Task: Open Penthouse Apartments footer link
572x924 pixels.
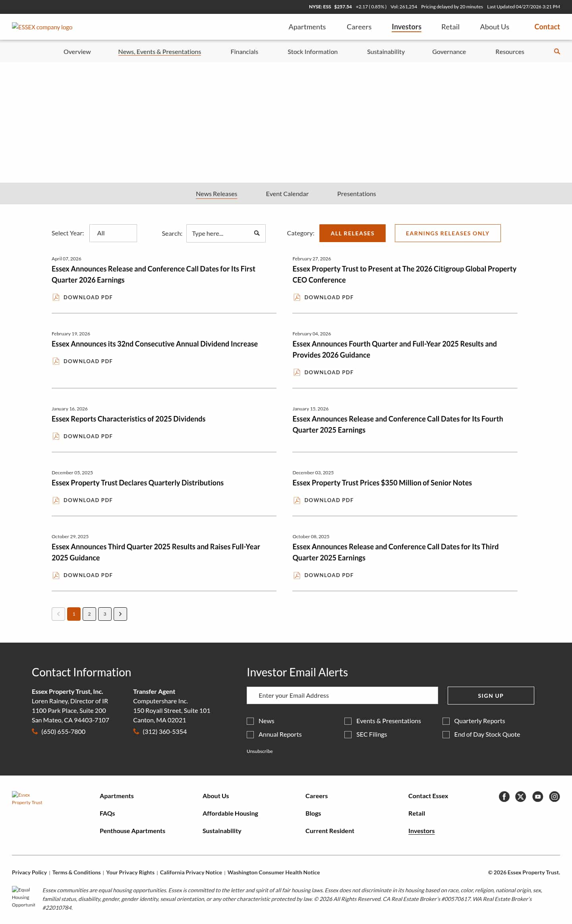Action: [132, 831]
